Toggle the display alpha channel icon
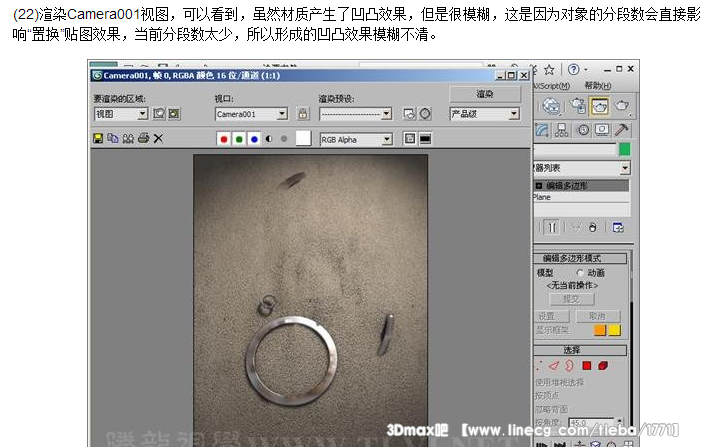Screen dimensions: 708x447 269,139
